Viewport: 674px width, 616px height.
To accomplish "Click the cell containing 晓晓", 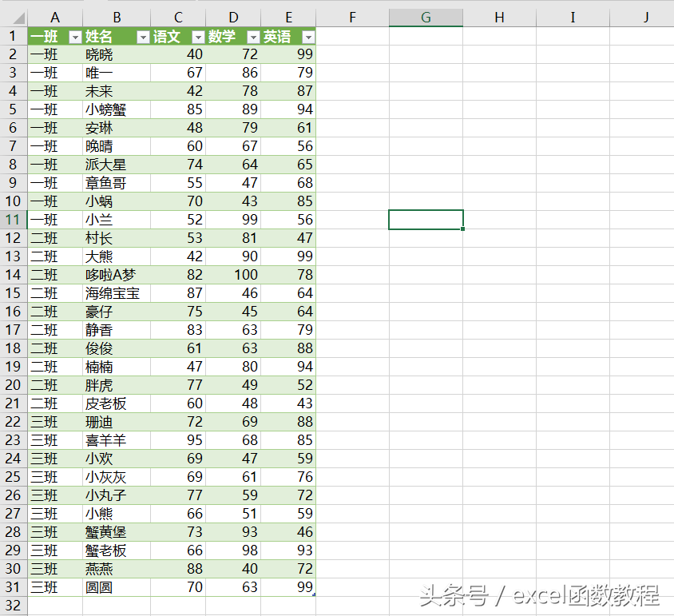I will [117, 54].
